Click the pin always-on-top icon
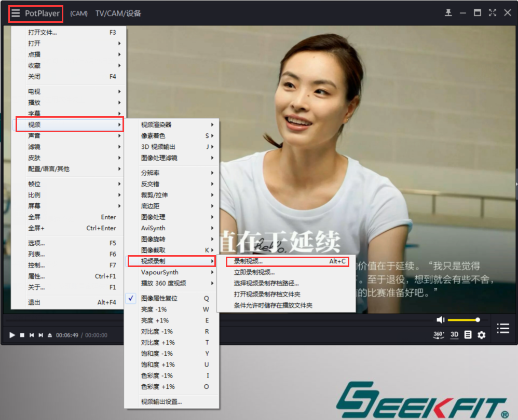The width and height of the screenshot is (518, 420). coord(449,13)
